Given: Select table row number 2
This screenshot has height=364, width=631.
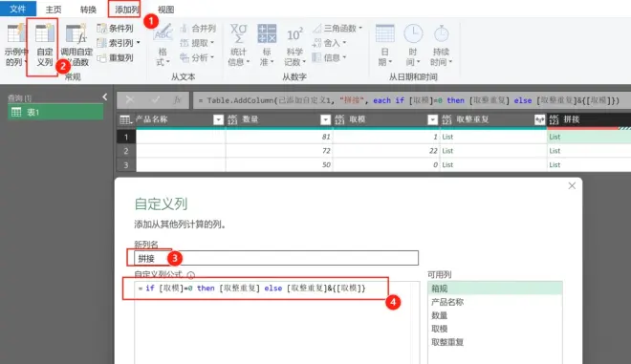Looking at the screenshot, I should point(126,151).
